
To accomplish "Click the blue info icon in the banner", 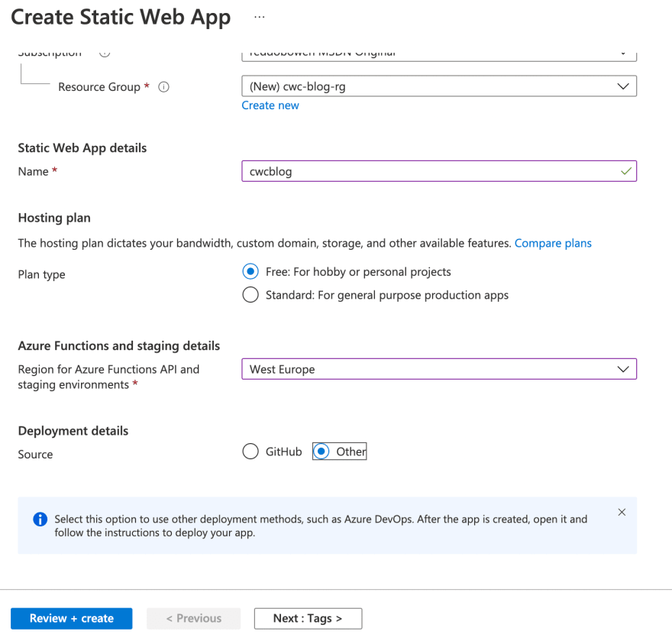I will coord(40,520).
